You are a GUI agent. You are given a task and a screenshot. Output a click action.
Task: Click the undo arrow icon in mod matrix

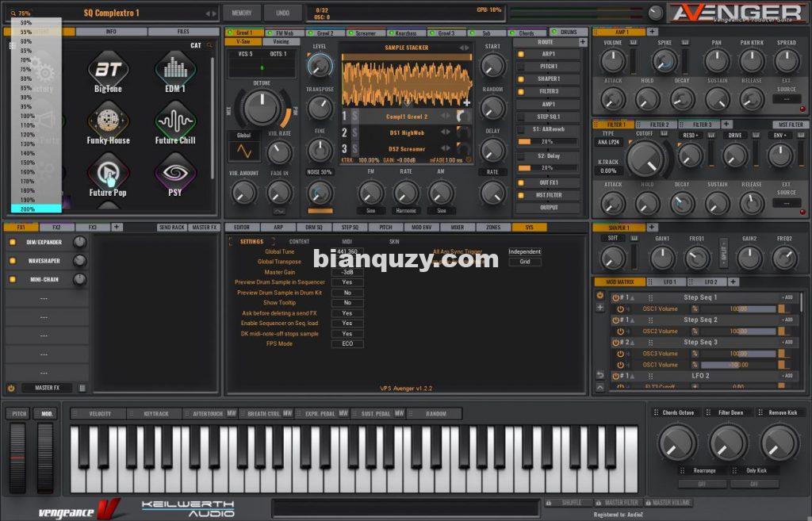[x=599, y=375]
